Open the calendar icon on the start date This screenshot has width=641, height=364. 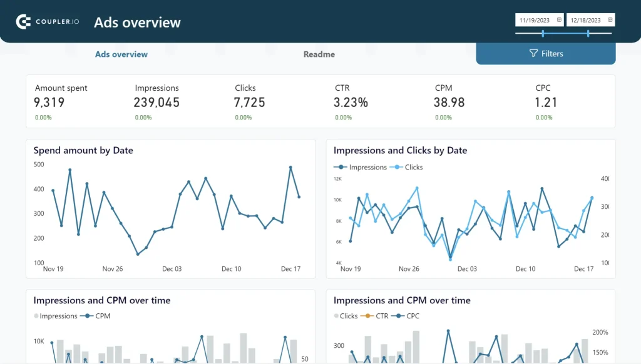[x=559, y=19]
